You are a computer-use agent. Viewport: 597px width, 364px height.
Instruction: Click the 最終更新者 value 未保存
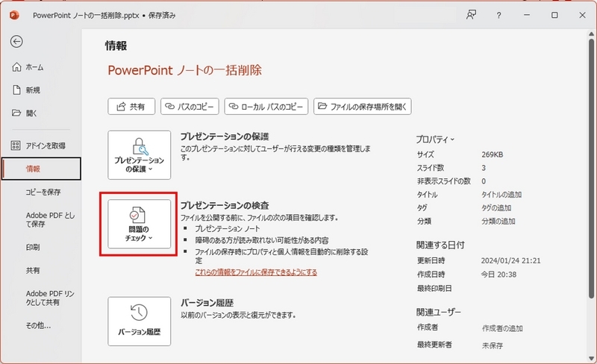pyautogui.click(x=493, y=345)
